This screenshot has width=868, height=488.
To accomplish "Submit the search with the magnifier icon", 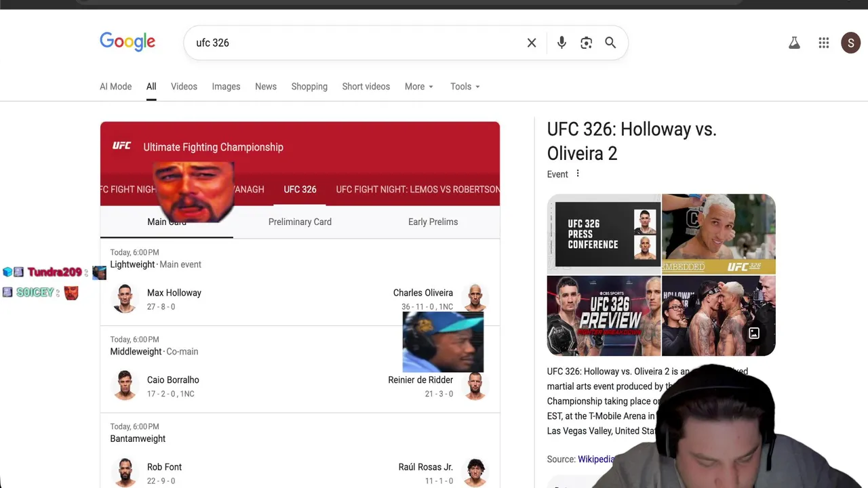I will [610, 43].
